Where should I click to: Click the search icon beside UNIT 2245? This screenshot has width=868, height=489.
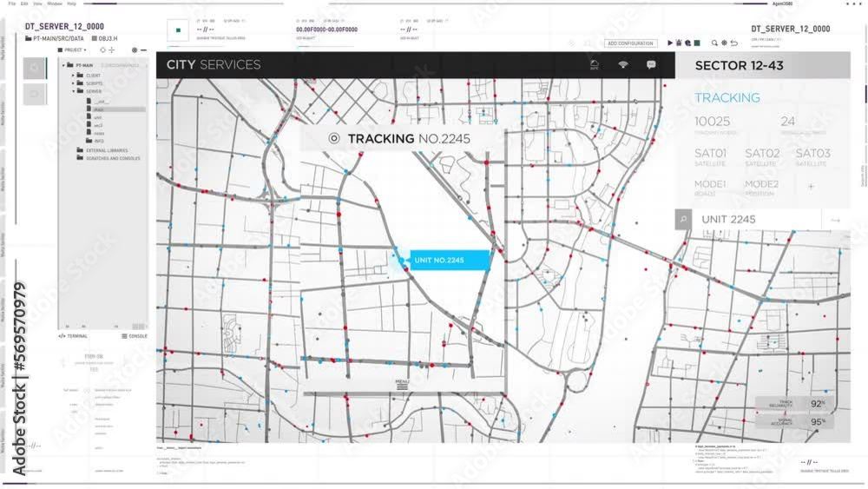683,219
